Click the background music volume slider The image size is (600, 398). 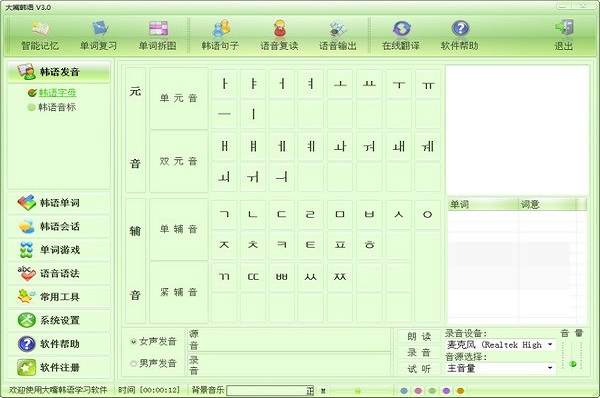click(358, 391)
